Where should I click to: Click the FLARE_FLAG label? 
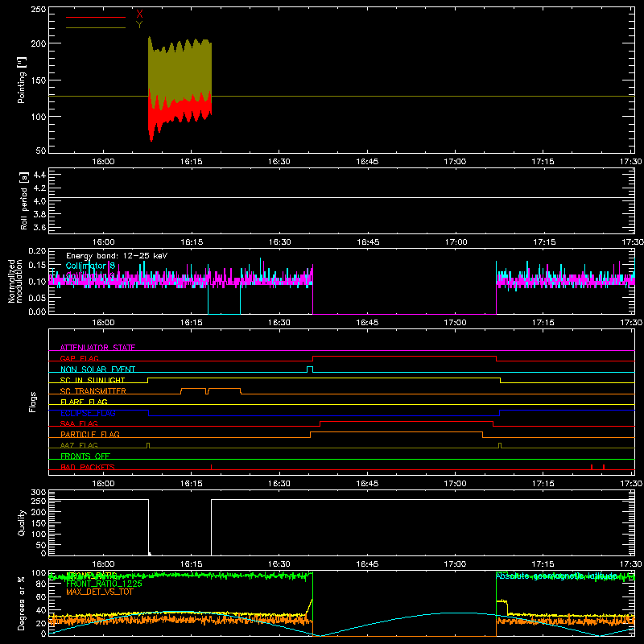pyautogui.click(x=84, y=402)
